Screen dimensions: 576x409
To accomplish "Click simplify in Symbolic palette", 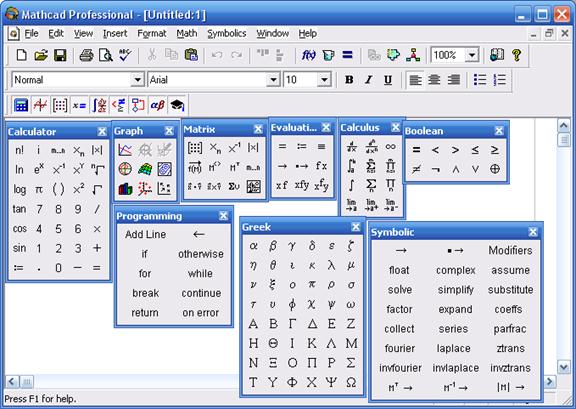I will 456,290.
